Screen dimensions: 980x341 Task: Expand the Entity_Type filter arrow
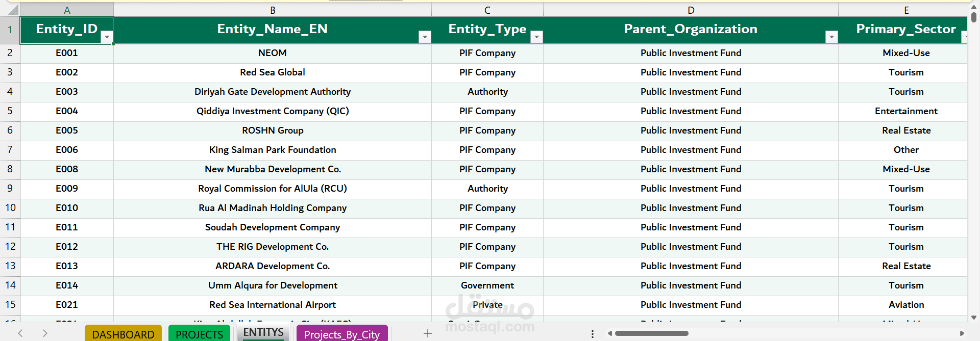point(536,37)
